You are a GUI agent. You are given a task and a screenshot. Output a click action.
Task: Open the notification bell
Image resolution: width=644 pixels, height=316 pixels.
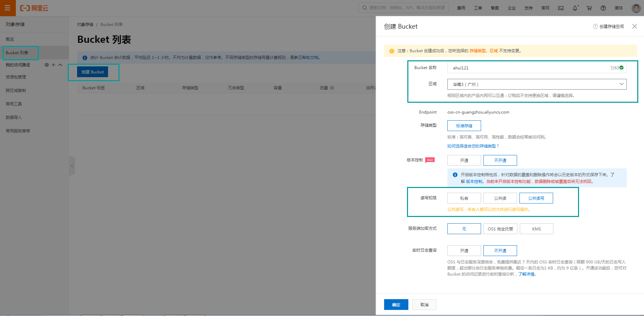pos(575,8)
